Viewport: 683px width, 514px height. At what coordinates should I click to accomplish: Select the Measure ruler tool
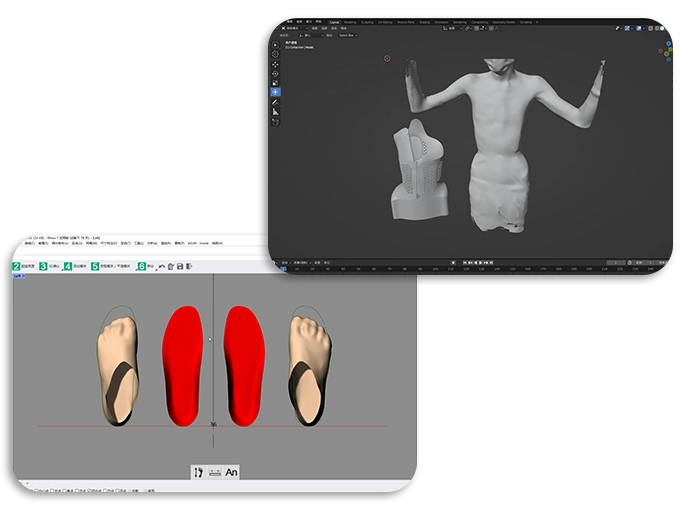point(276,111)
